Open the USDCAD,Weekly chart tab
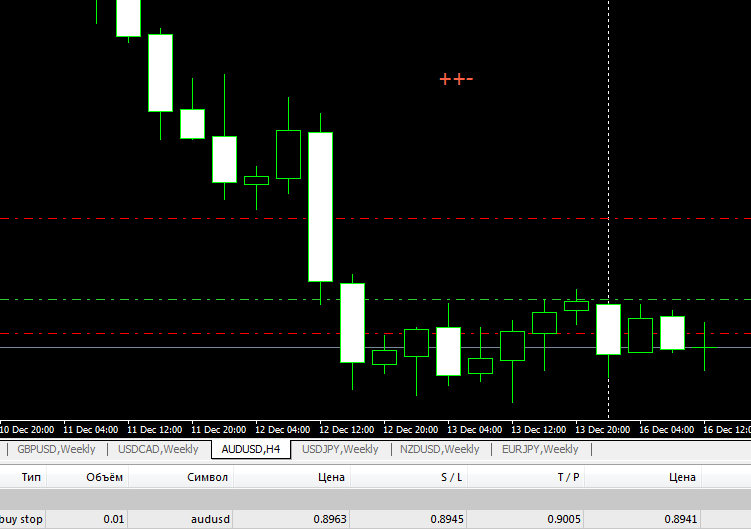 pos(158,450)
